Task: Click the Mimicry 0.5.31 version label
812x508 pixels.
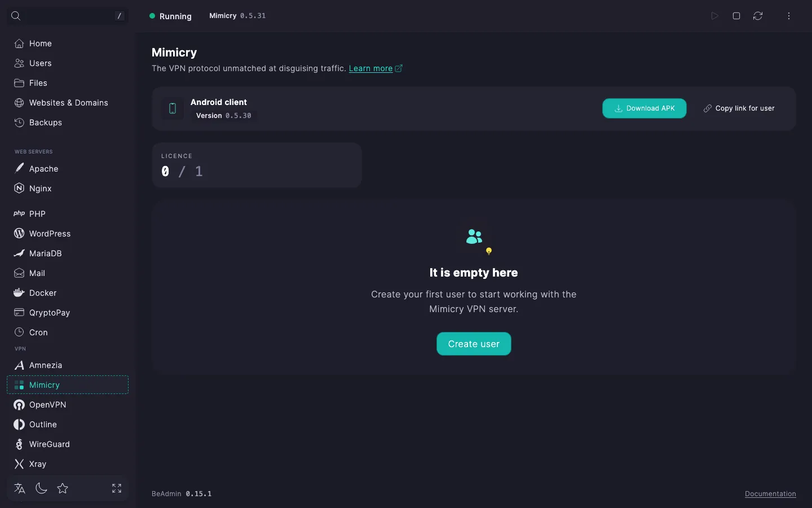Action: (237, 16)
